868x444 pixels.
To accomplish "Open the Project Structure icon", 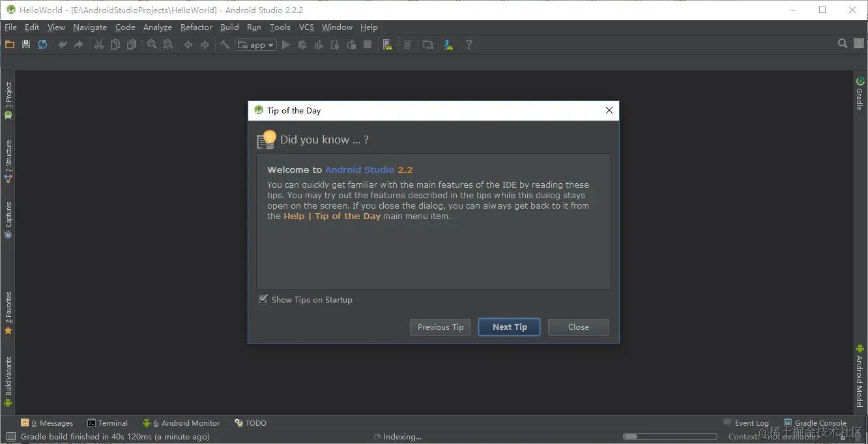I will click(428, 44).
